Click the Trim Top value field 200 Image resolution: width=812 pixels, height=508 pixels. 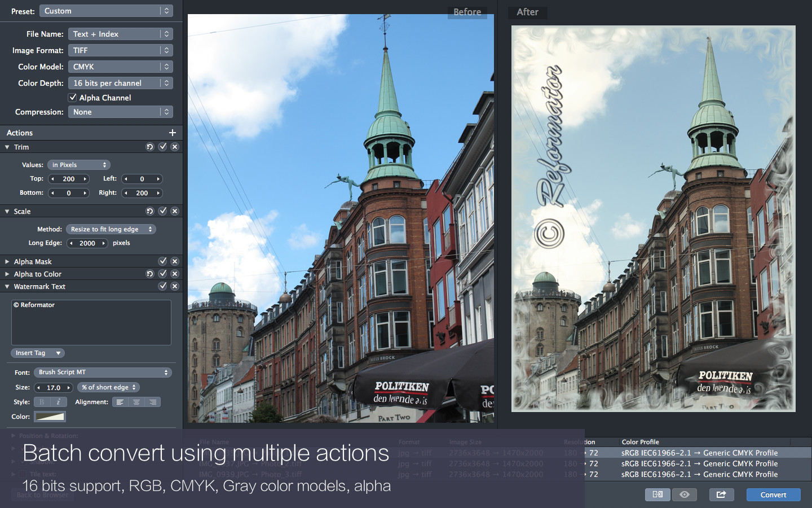(69, 179)
